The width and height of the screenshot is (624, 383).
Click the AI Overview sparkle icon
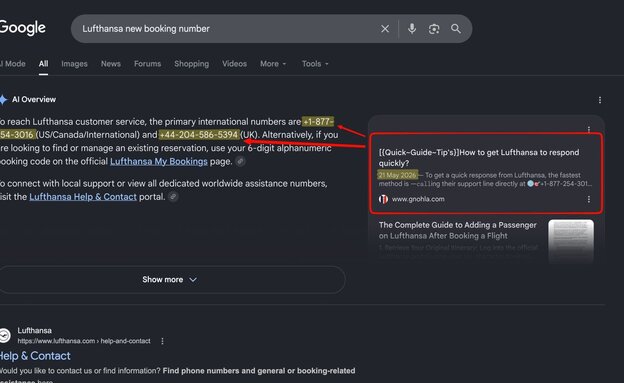pos(3,100)
